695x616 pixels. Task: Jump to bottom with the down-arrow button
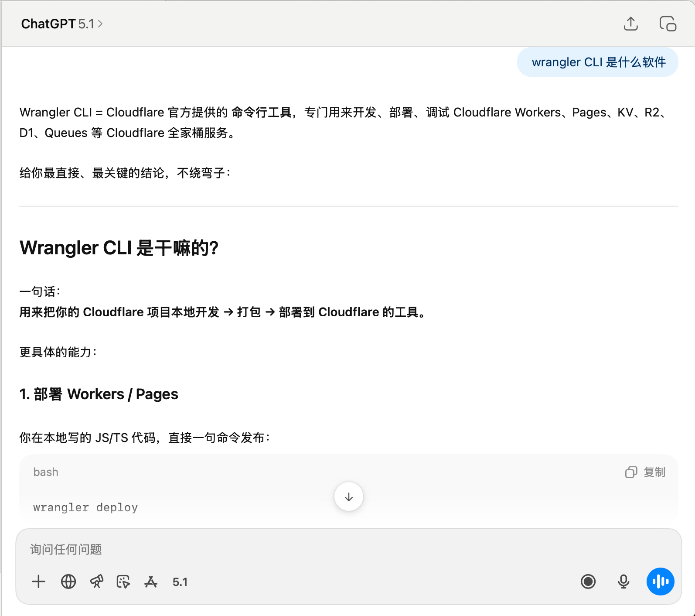[349, 496]
